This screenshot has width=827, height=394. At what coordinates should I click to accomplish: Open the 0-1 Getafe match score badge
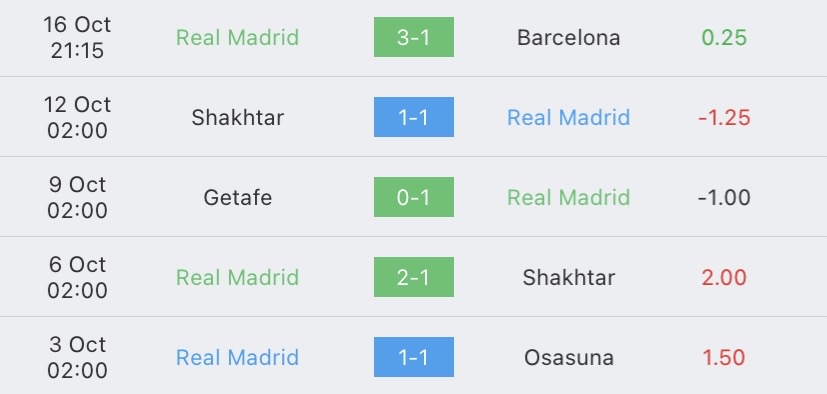click(x=414, y=197)
